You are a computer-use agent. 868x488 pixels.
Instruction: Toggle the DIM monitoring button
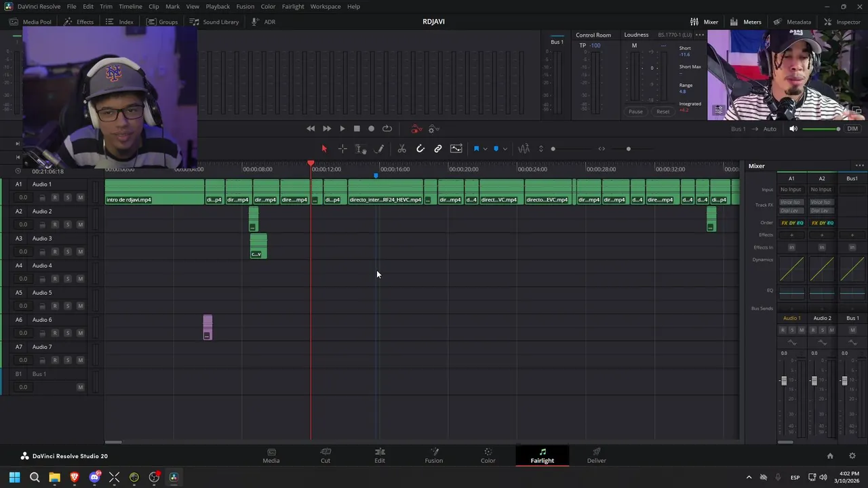click(x=852, y=129)
